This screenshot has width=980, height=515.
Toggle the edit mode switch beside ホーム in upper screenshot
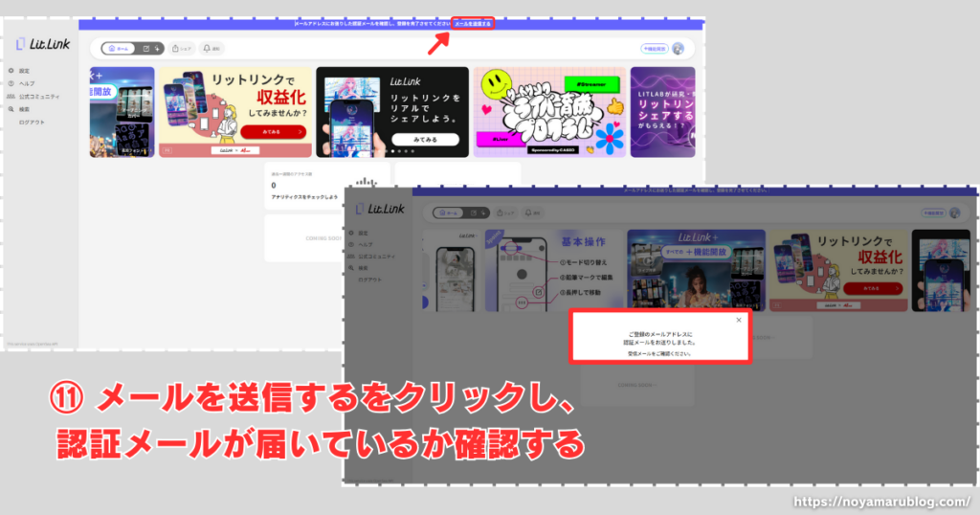click(x=150, y=48)
